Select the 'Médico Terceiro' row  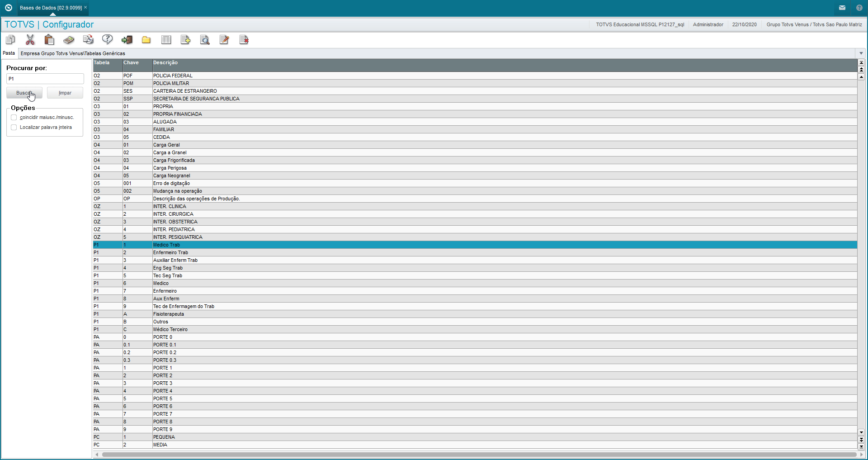tap(475, 330)
